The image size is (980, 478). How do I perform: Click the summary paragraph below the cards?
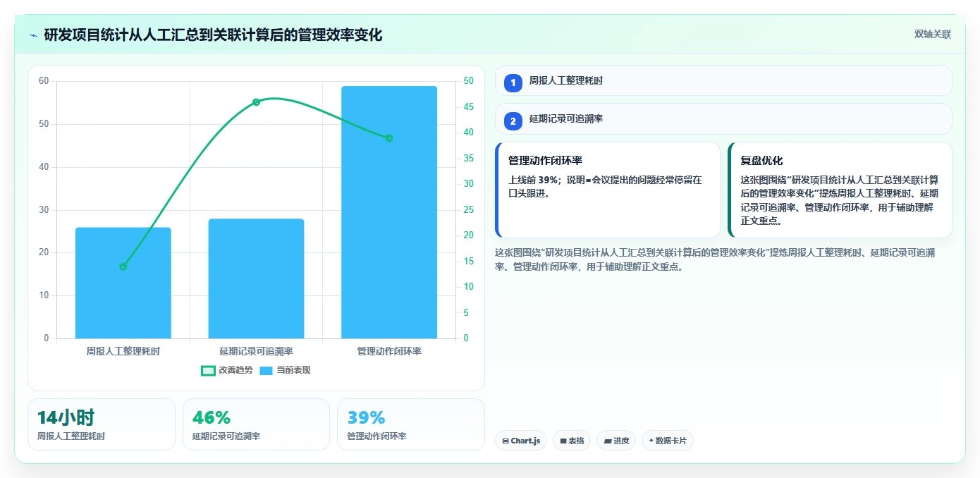click(725, 259)
